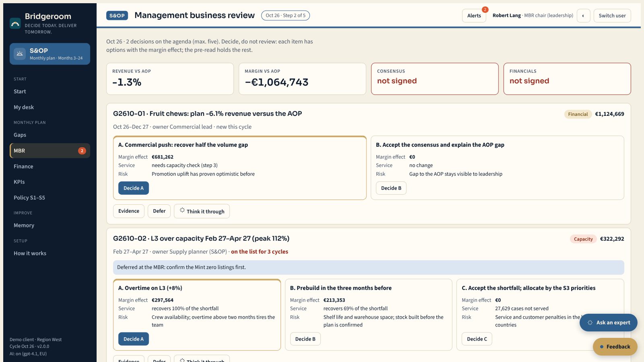
Task: Select option card B. Prebuild in the three months before
Action: (x=369, y=315)
